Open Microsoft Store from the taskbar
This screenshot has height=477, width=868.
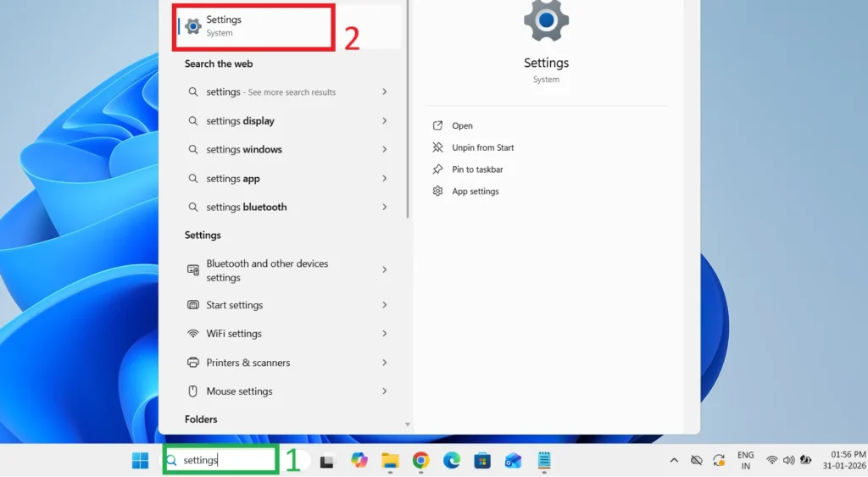[x=482, y=460]
